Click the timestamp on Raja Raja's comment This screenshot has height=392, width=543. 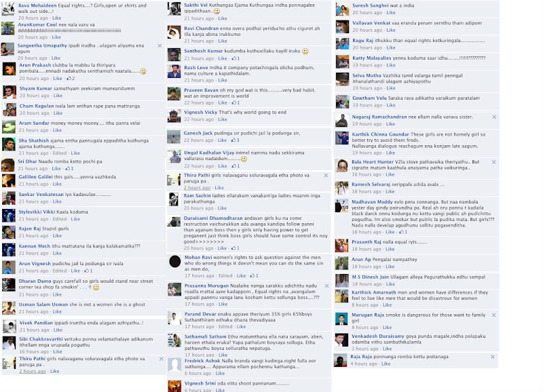(x=364, y=364)
